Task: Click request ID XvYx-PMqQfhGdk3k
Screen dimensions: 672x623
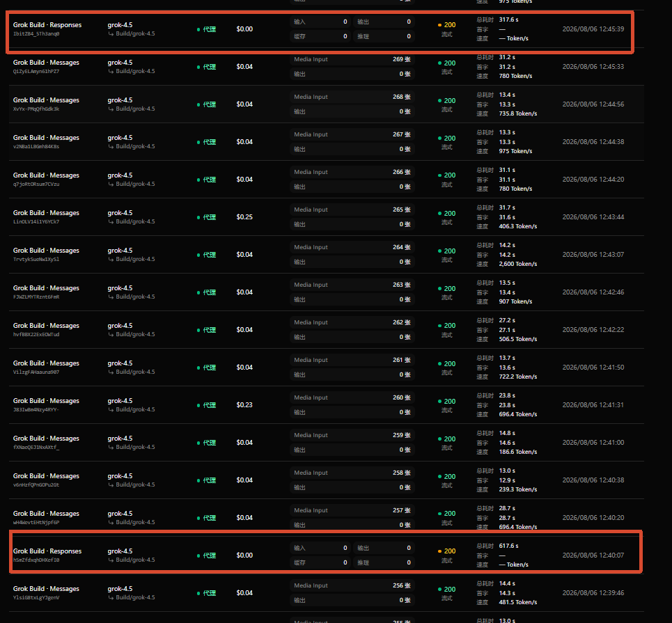Action: [36, 109]
